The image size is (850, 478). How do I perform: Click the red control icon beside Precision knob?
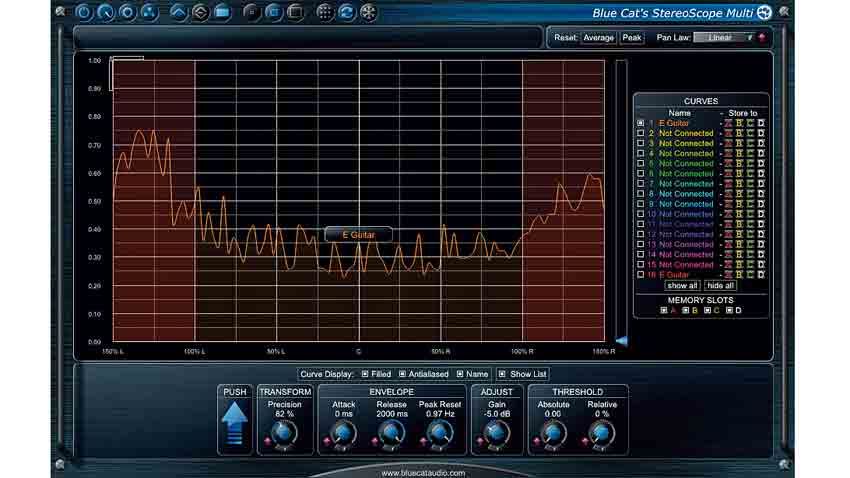[x=267, y=441]
